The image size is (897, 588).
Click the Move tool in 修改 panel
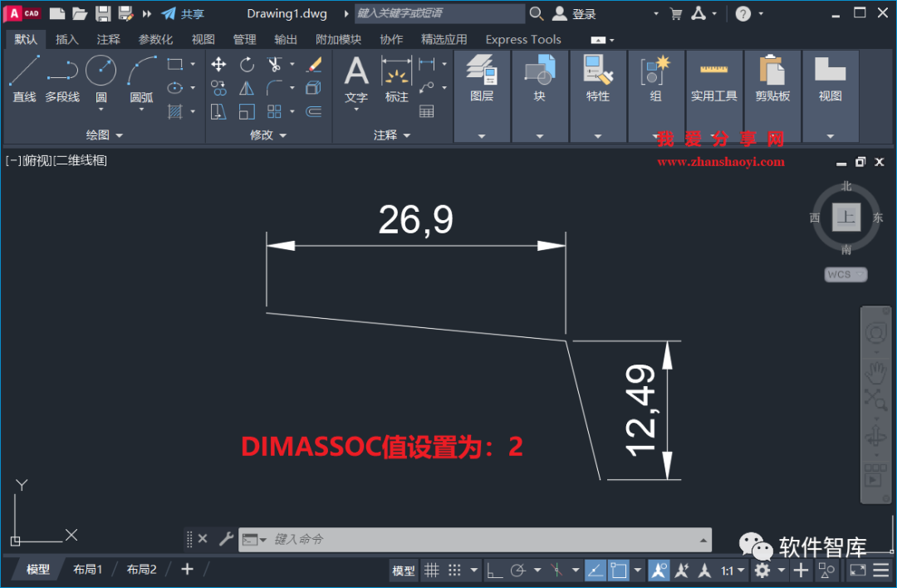point(219,64)
